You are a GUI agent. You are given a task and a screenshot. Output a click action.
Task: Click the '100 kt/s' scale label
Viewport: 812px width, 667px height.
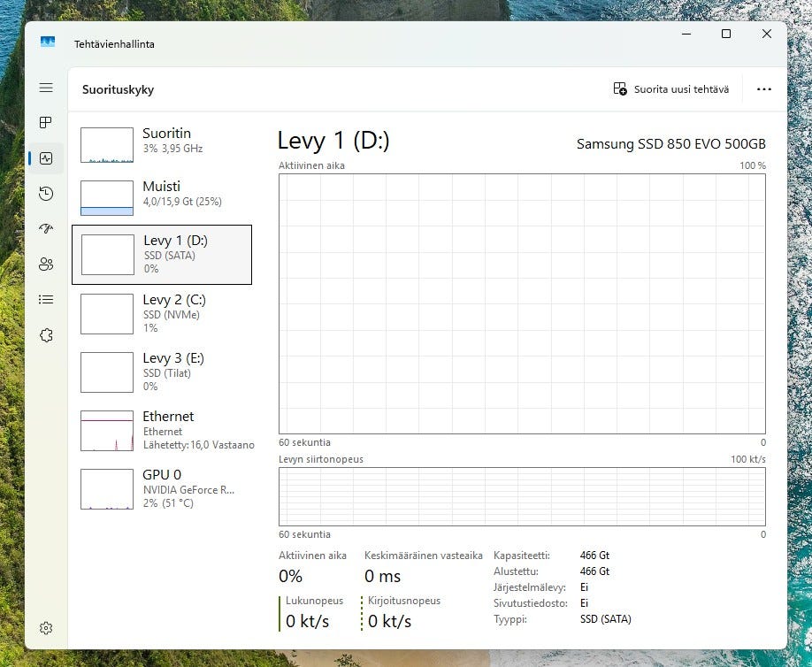[x=747, y=459]
